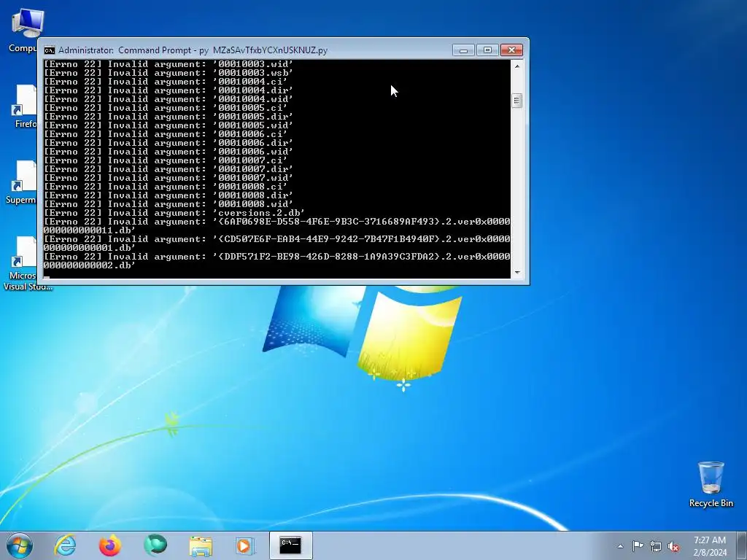Launch Internet Explorer from the taskbar
747x560 pixels.
click(x=65, y=545)
